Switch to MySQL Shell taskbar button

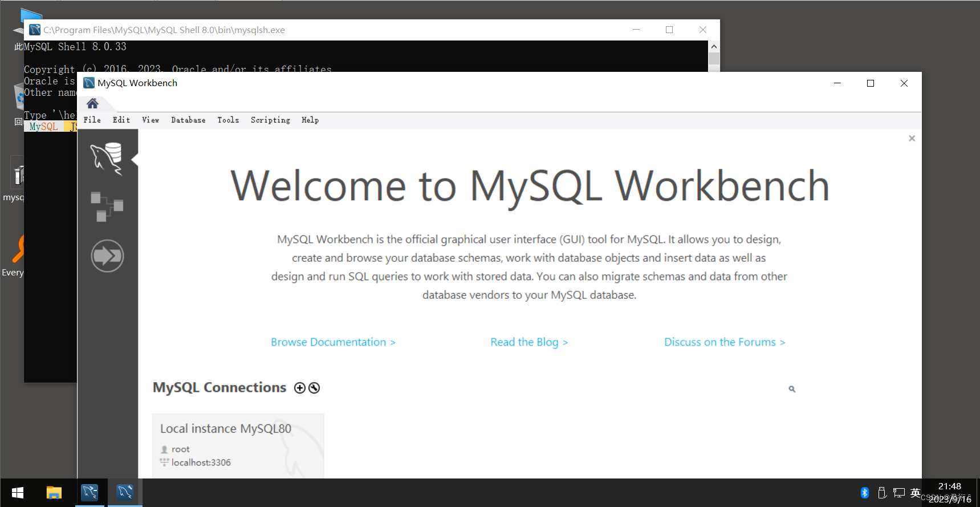click(90, 493)
